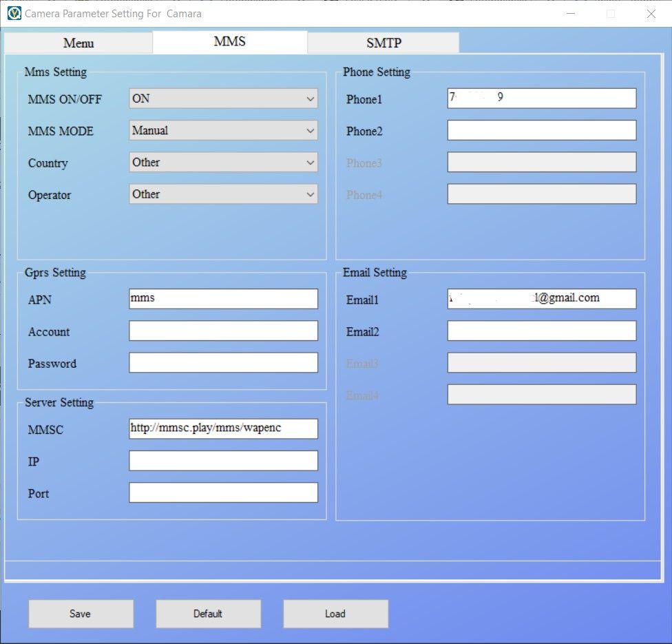Click the 'MMS MODE' label text
This screenshot has height=644, width=672.
tap(61, 131)
